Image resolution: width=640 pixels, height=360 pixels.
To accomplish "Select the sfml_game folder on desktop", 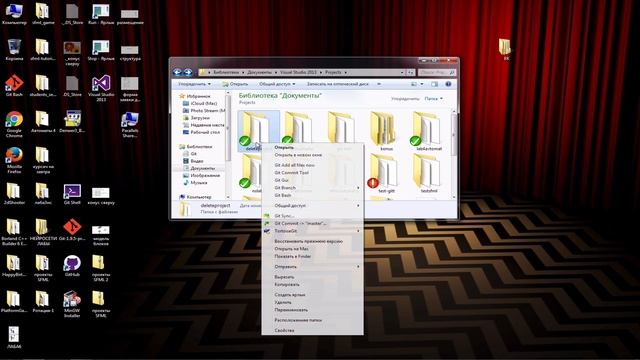I will [x=43, y=14].
